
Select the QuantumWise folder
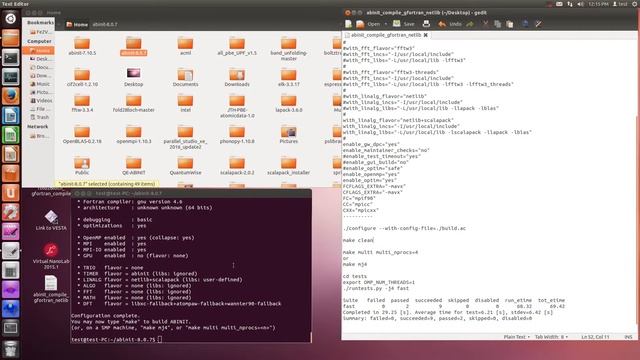(x=185, y=166)
